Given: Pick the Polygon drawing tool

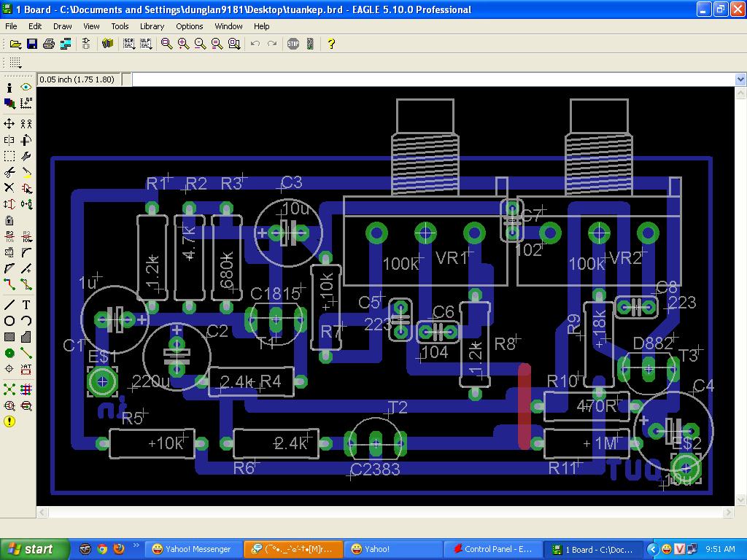Looking at the screenshot, I should (x=26, y=337).
